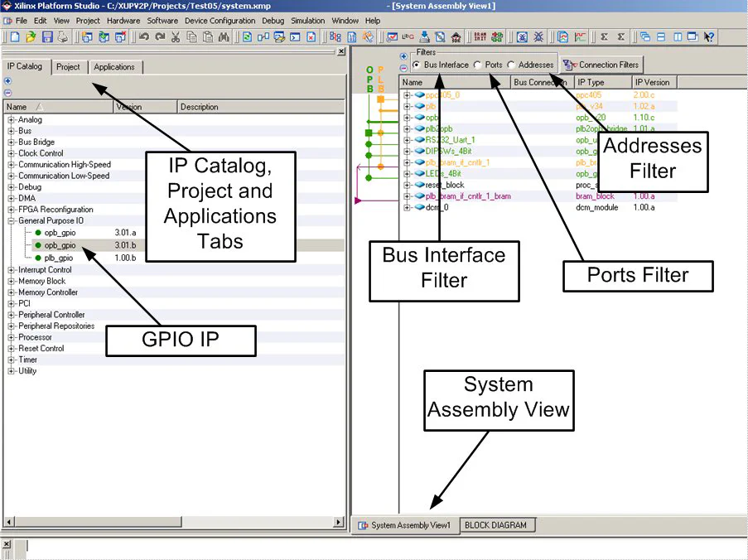This screenshot has height=560, width=748.
Task: Click the IP catalog horizontal scrollbar
Action: (x=174, y=522)
